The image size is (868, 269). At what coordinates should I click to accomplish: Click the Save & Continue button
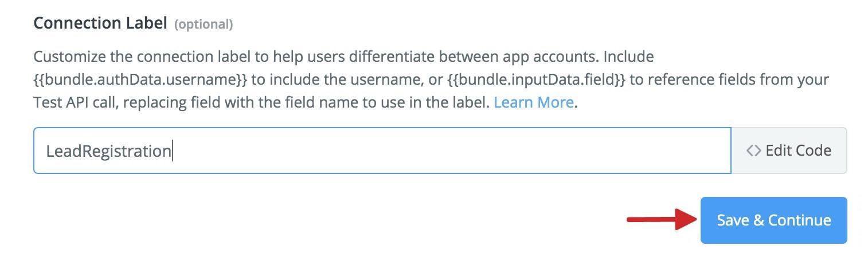coord(773,220)
